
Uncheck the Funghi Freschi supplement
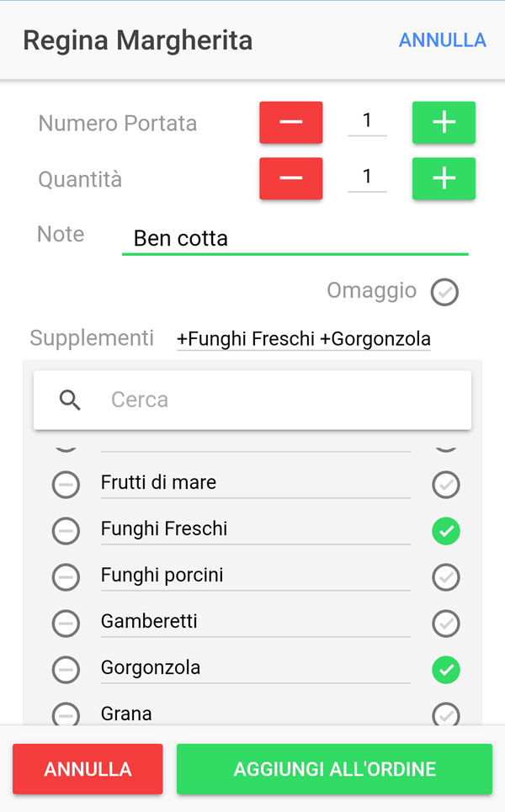(445, 531)
